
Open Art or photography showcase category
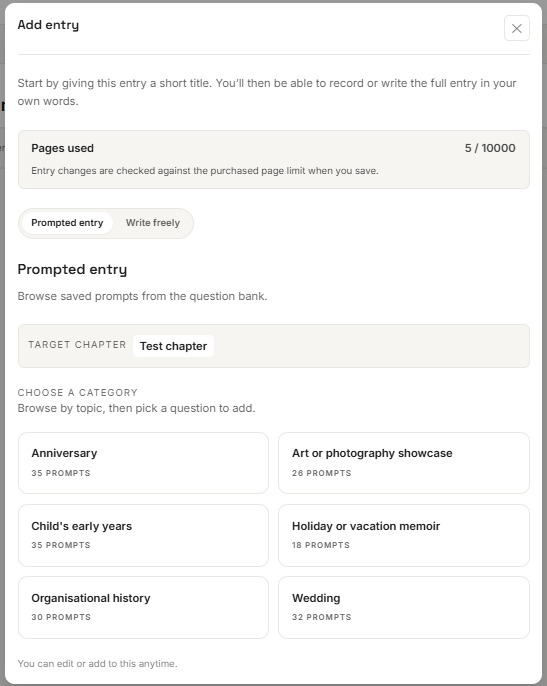(404, 463)
